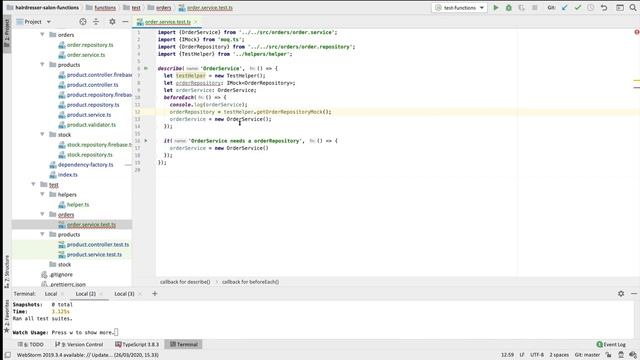Select the .gitignore file
The height and width of the screenshot is (360, 640).
click(61, 275)
